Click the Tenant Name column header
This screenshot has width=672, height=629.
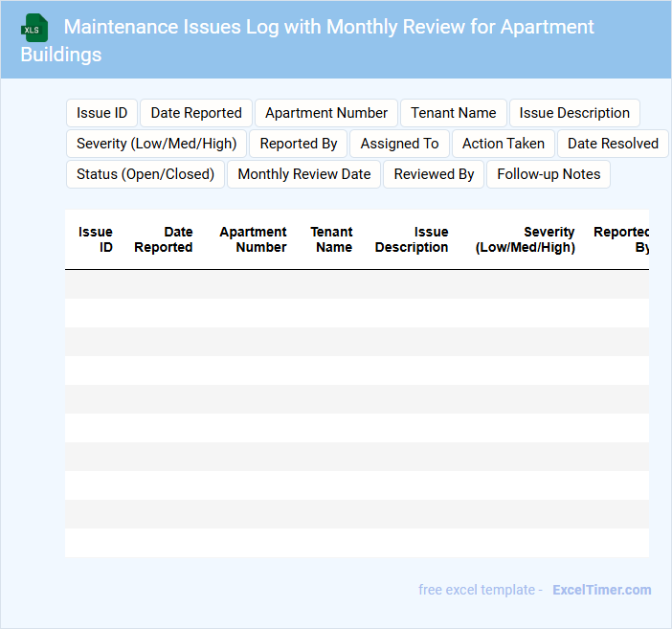pyautogui.click(x=331, y=239)
